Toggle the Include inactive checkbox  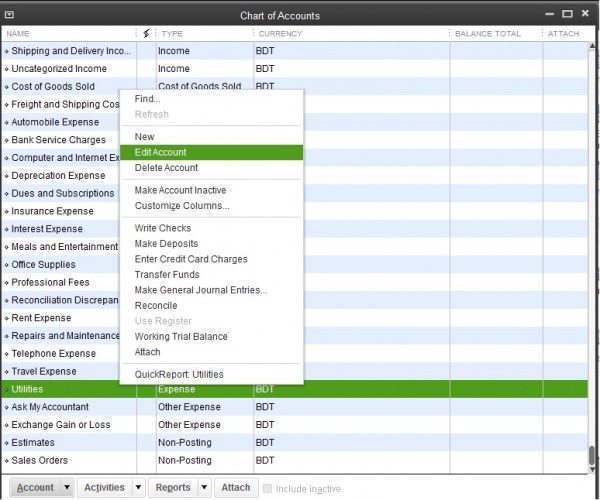click(267, 488)
